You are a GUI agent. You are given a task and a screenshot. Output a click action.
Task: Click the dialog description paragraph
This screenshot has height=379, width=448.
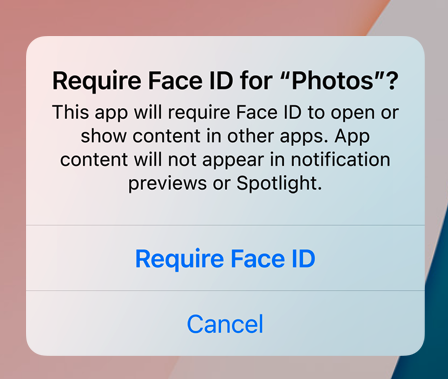(x=225, y=148)
